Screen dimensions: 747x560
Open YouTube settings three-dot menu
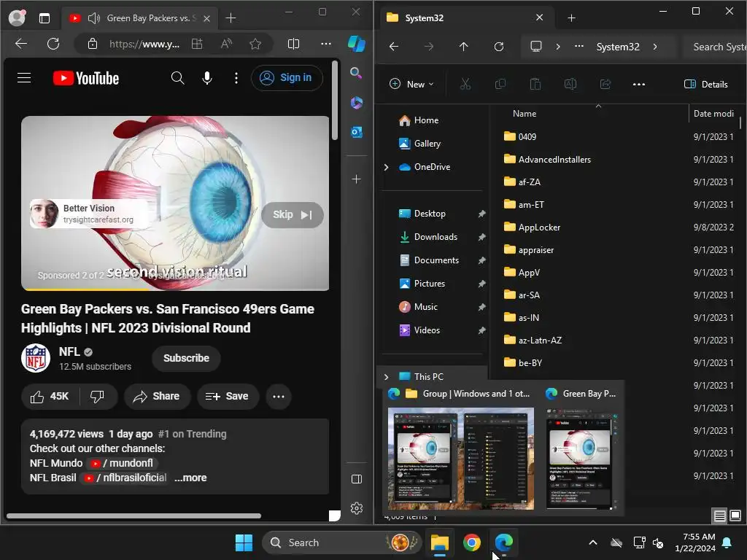click(x=236, y=77)
